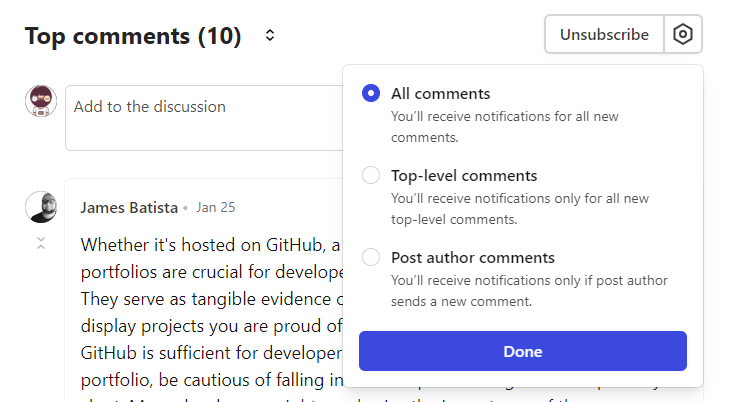This screenshot has width=736, height=402.
Task: Select the Post author comments radio option
Action: [x=371, y=257]
